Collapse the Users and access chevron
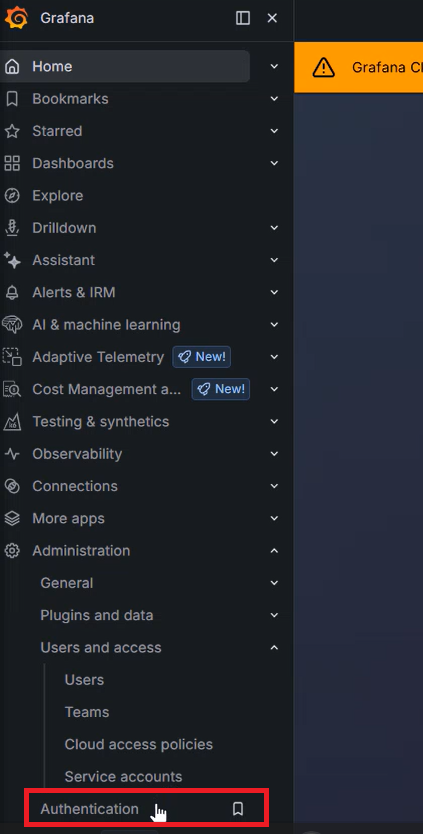Image resolution: width=423 pixels, height=834 pixels. 275,648
